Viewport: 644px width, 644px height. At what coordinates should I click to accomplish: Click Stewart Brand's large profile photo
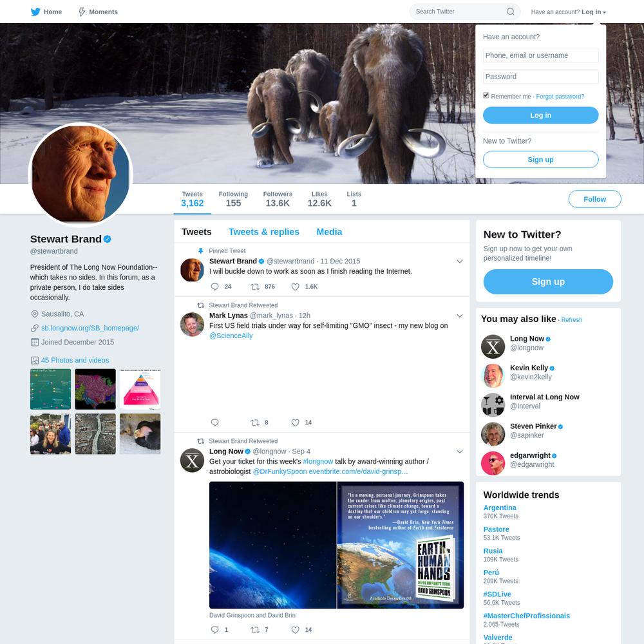point(80,175)
